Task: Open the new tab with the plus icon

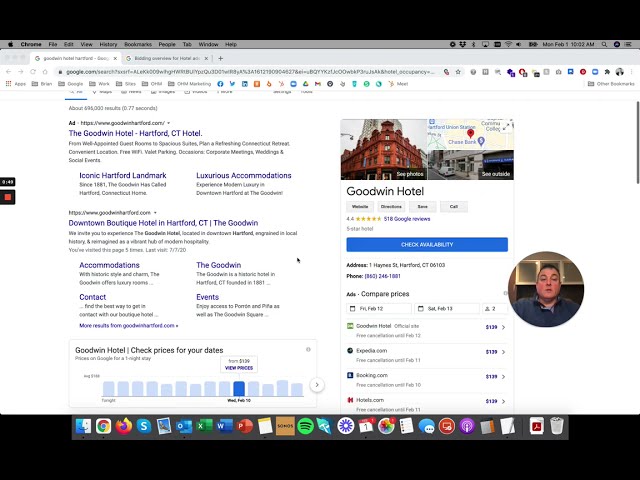Action: [x=220, y=58]
